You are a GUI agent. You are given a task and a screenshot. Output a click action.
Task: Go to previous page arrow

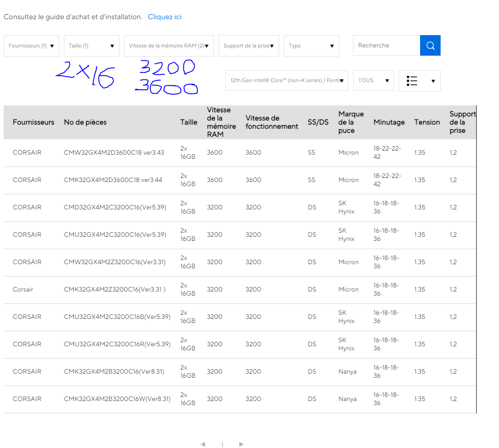(x=203, y=444)
